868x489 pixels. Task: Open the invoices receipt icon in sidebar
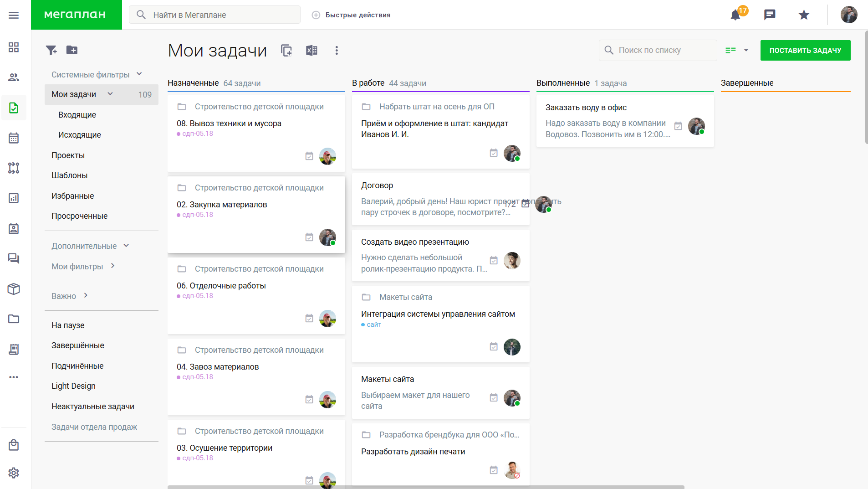[14, 349]
